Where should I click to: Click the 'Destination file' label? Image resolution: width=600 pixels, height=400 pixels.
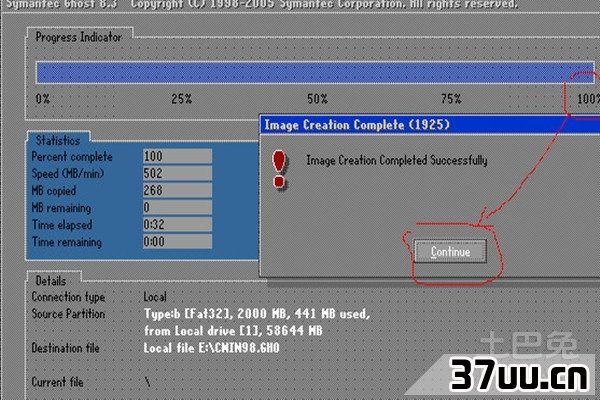[65, 348]
